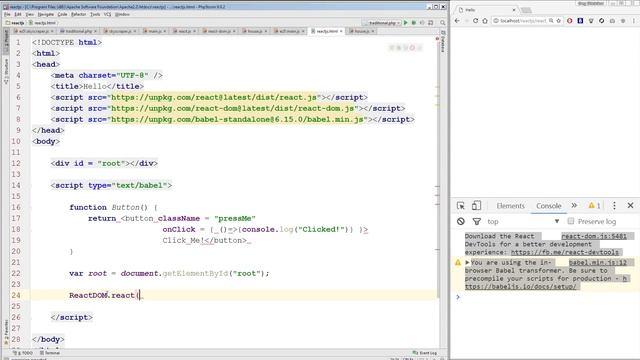This screenshot has height=360, width=640.
Task: Click the zoom magnifier icon in address bar
Action: 551,20
